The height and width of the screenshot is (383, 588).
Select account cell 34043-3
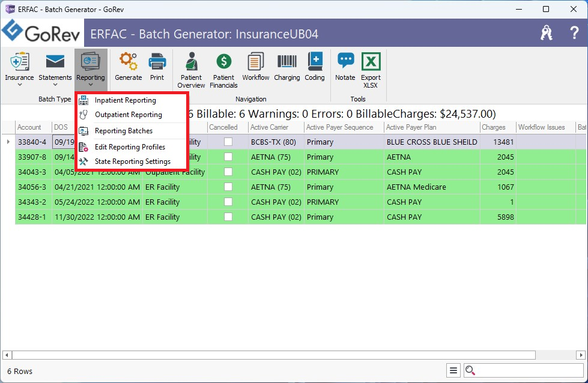(x=32, y=172)
